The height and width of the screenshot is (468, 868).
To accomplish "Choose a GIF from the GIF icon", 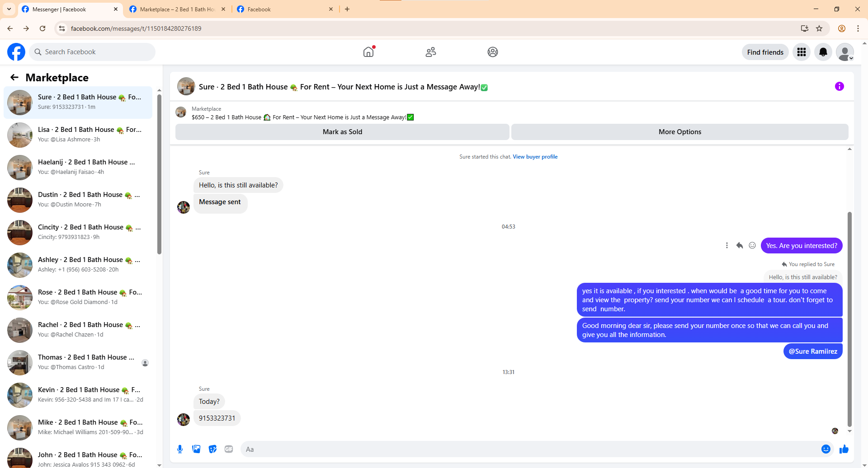I will (x=229, y=449).
